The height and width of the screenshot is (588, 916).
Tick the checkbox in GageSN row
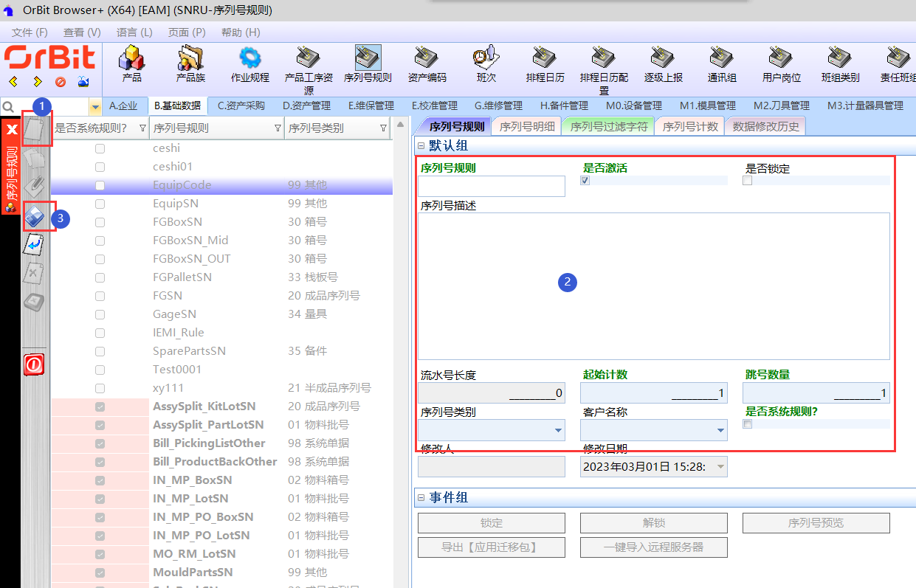coord(100,314)
